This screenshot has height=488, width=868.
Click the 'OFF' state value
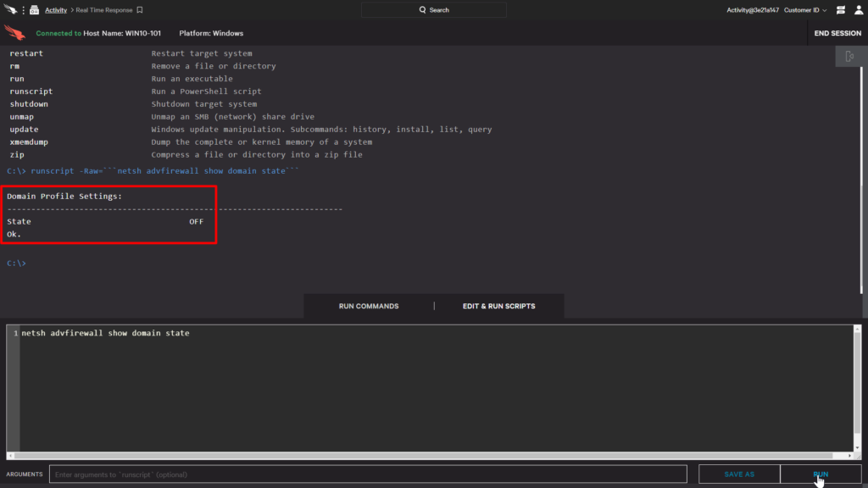(x=197, y=221)
